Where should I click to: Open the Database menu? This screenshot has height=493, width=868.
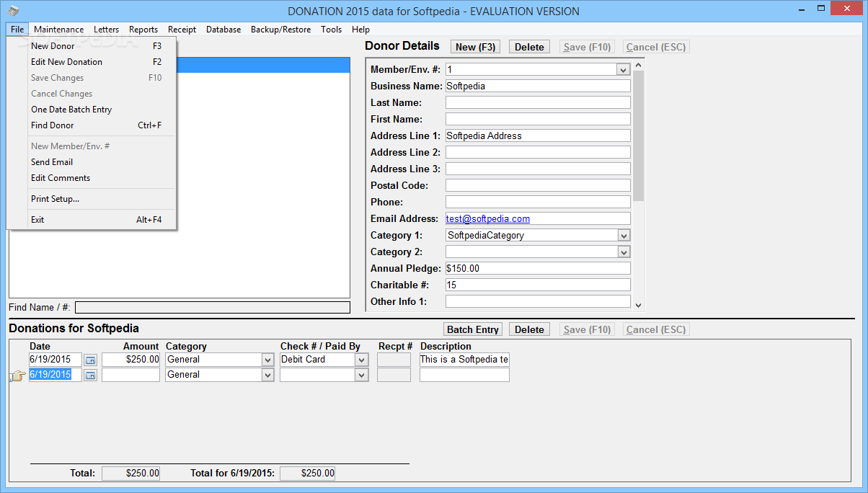pyautogui.click(x=223, y=30)
